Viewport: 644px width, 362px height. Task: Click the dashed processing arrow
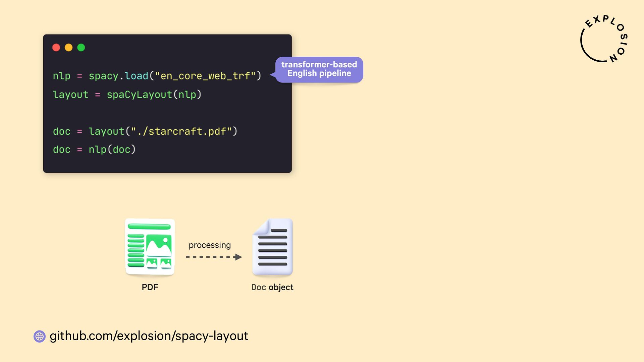coord(214,257)
